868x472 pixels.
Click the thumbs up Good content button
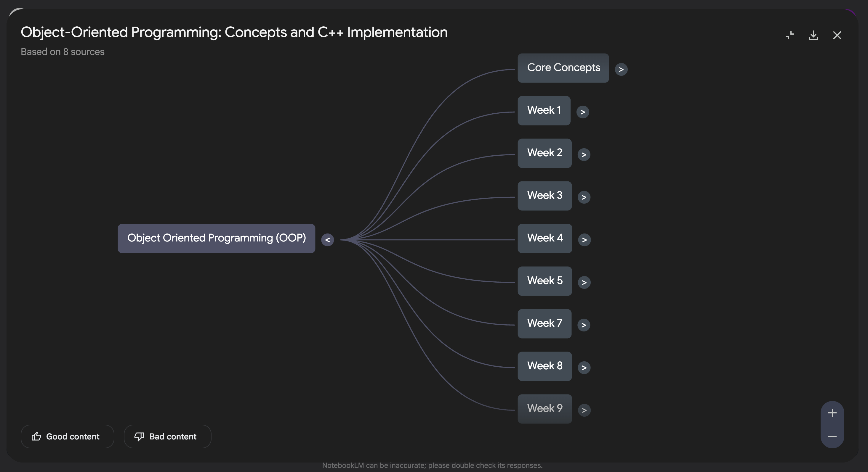67,436
